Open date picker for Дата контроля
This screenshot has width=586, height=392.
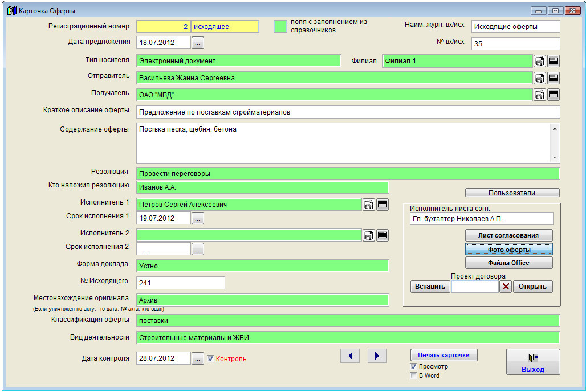tap(197, 358)
